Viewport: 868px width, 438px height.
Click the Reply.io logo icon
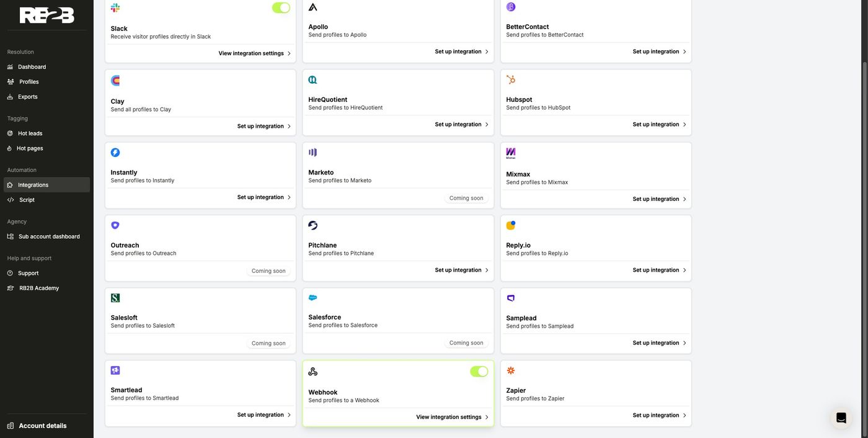pos(511,225)
